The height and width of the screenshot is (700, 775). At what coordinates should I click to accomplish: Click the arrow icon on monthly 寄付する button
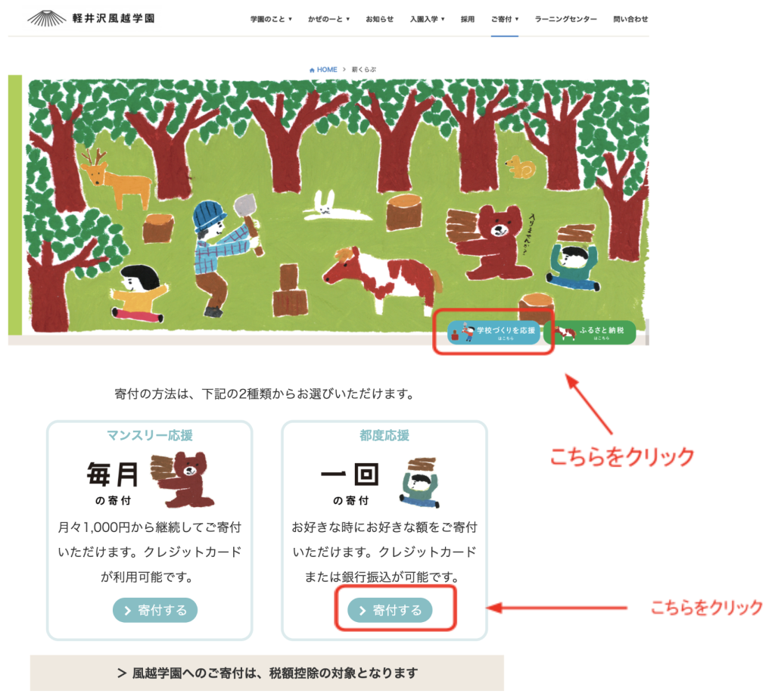pyautogui.click(x=127, y=611)
